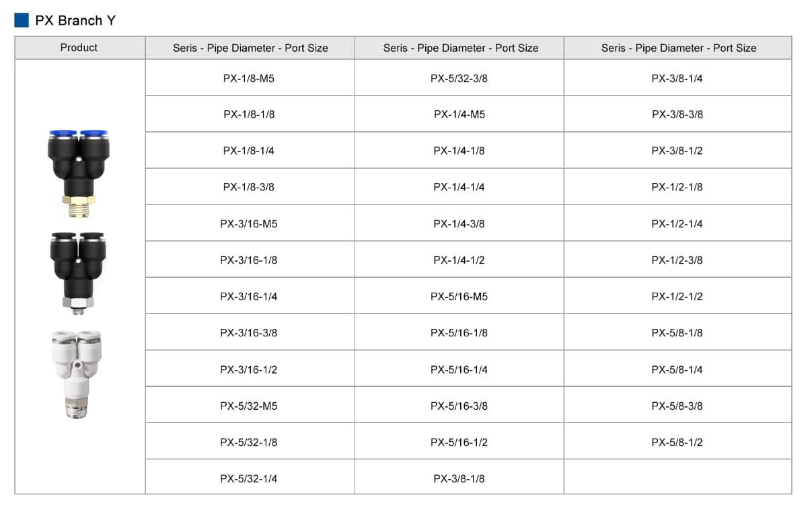
Task: Click the PX-1/8-3/8 entry
Action: pyautogui.click(x=249, y=187)
